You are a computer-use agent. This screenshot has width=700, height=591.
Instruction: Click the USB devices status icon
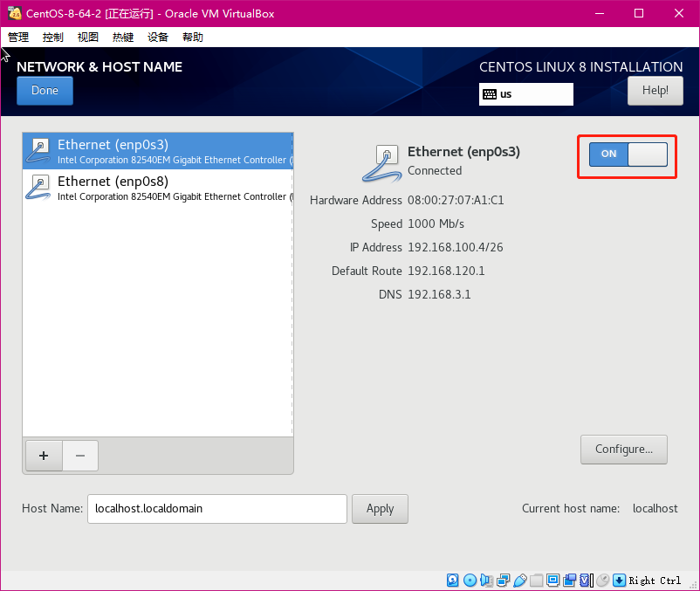(x=519, y=580)
